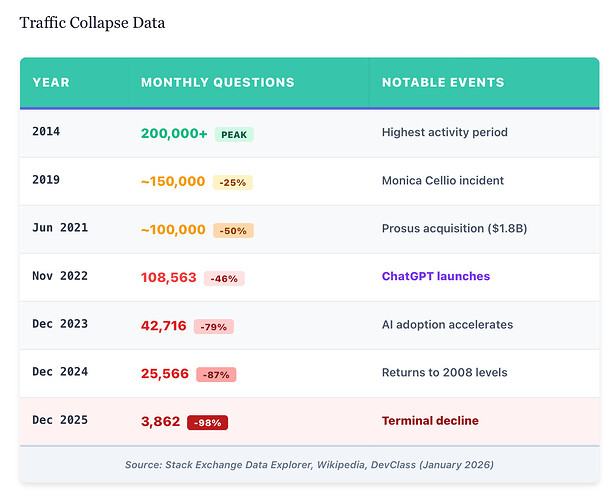The width and height of the screenshot is (609, 500).
Task: Click the Terminal decline text
Action: pos(430,421)
